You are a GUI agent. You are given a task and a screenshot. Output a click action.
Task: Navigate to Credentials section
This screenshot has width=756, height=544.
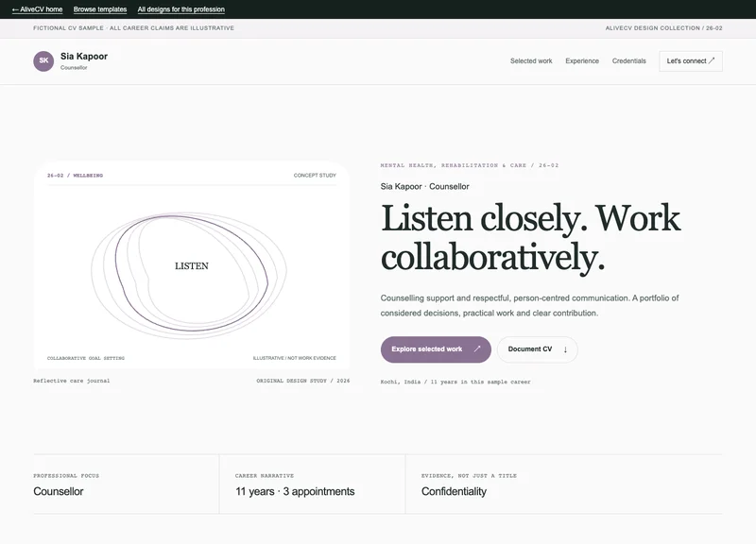(628, 60)
